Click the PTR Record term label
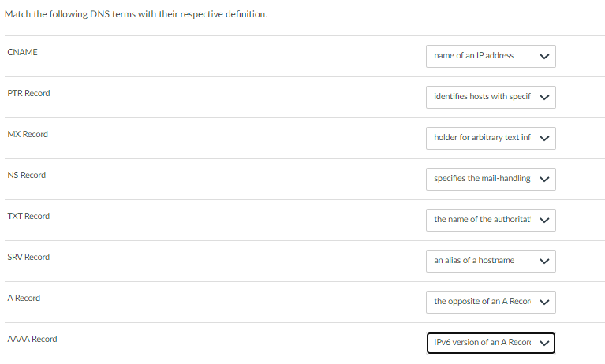The image size is (605, 364). tap(28, 93)
